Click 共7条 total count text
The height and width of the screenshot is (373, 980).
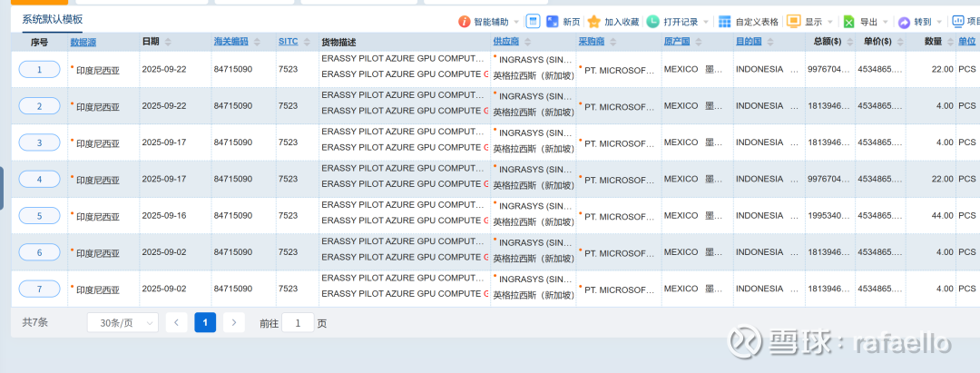pyautogui.click(x=35, y=322)
